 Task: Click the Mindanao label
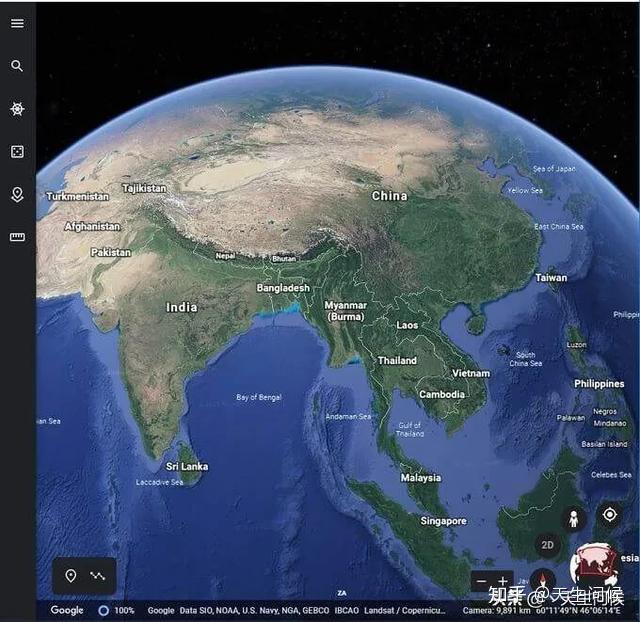pyautogui.click(x=610, y=423)
